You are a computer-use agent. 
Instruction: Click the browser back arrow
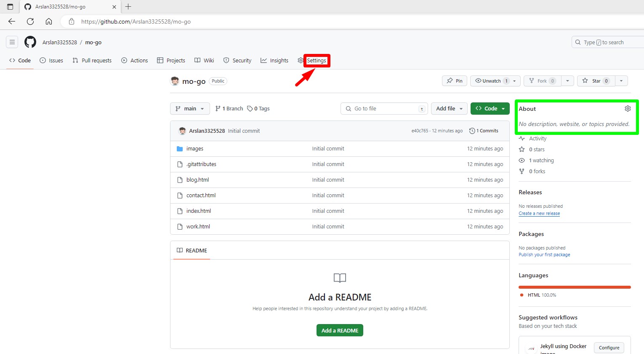pyautogui.click(x=12, y=21)
